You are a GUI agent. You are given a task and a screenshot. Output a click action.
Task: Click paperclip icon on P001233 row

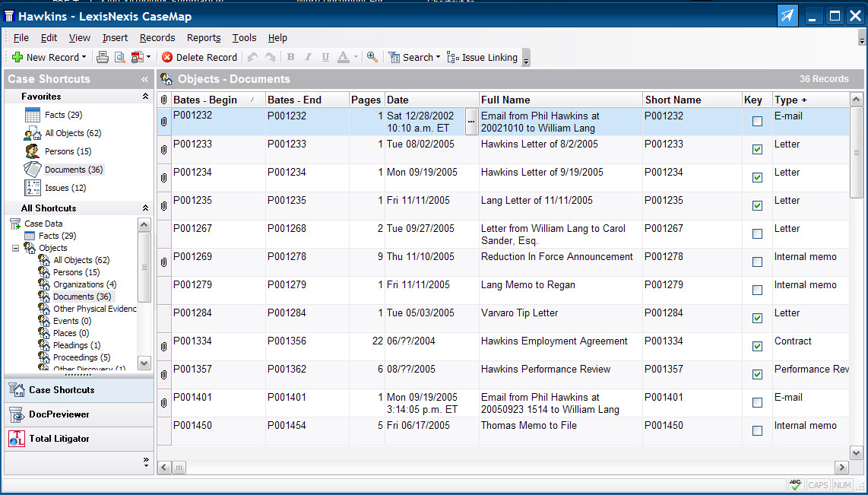coord(164,150)
